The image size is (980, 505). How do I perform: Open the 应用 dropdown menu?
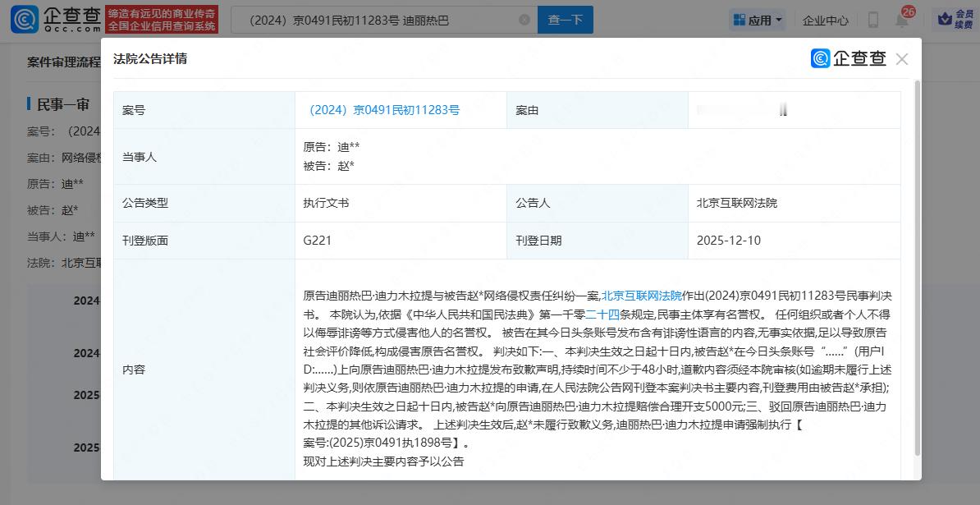(757, 20)
